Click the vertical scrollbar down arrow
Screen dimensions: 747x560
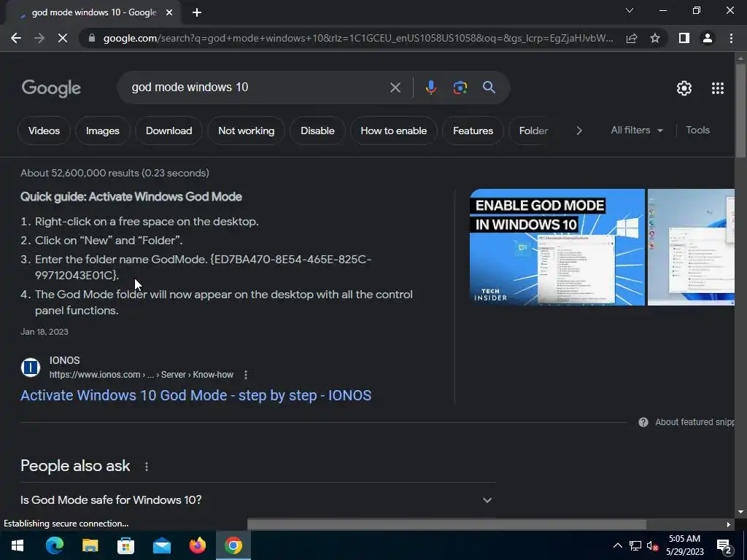740,513
